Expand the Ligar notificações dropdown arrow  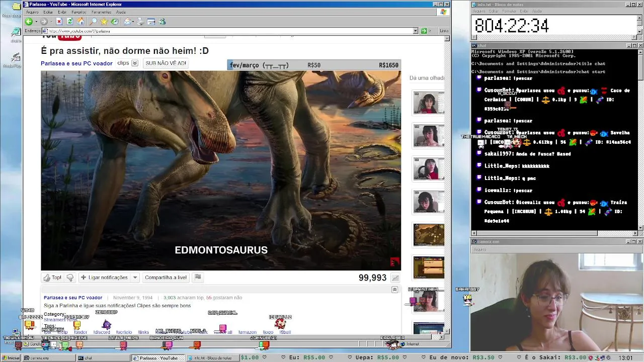coord(135,278)
